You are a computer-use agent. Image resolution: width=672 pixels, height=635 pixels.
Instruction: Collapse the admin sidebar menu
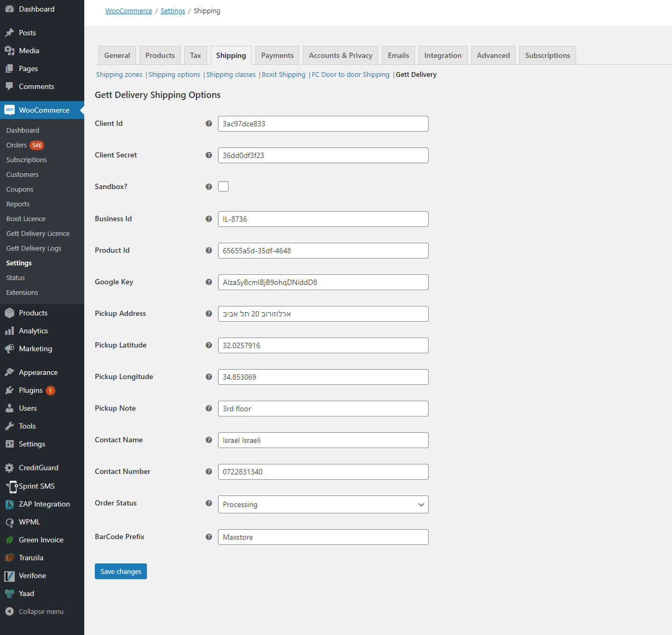click(x=35, y=611)
